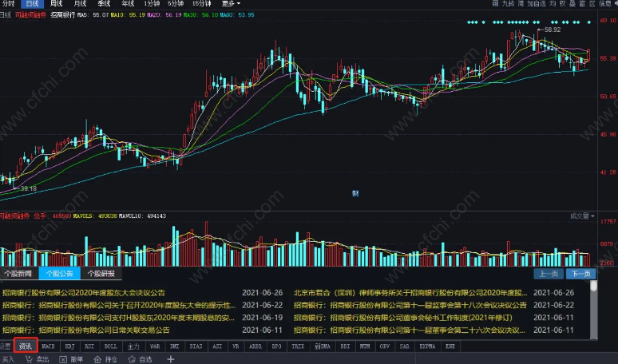Open 第十一届监事会第十八次会议决议公告 link
Image resolution: width=618 pixels, height=364 pixels.
(410, 305)
